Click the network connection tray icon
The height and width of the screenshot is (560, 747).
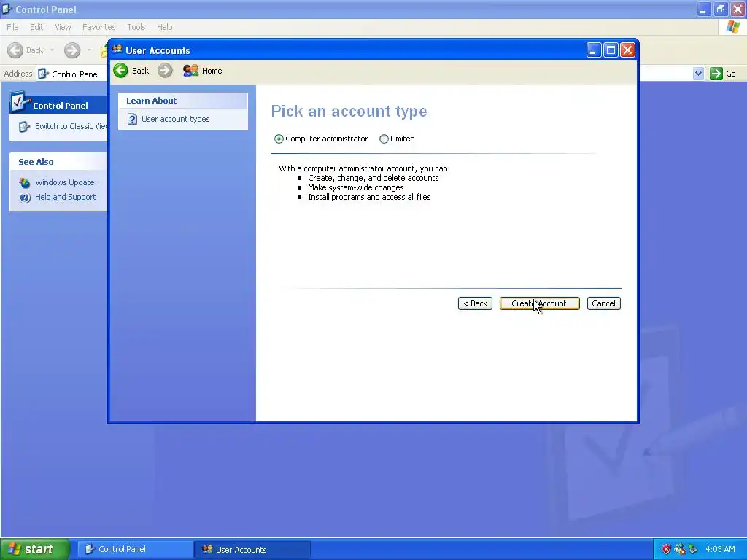[680, 549]
